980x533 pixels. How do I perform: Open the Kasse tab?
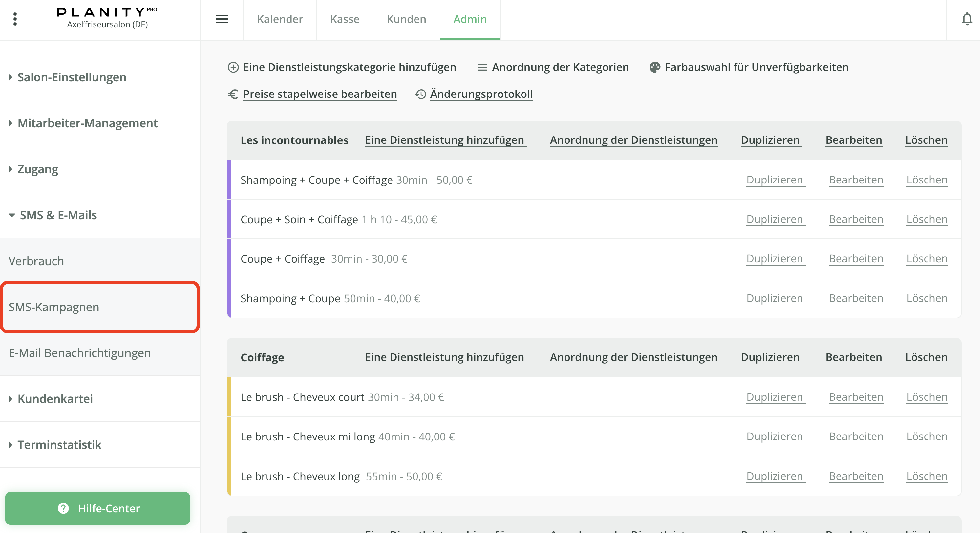tap(344, 19)
